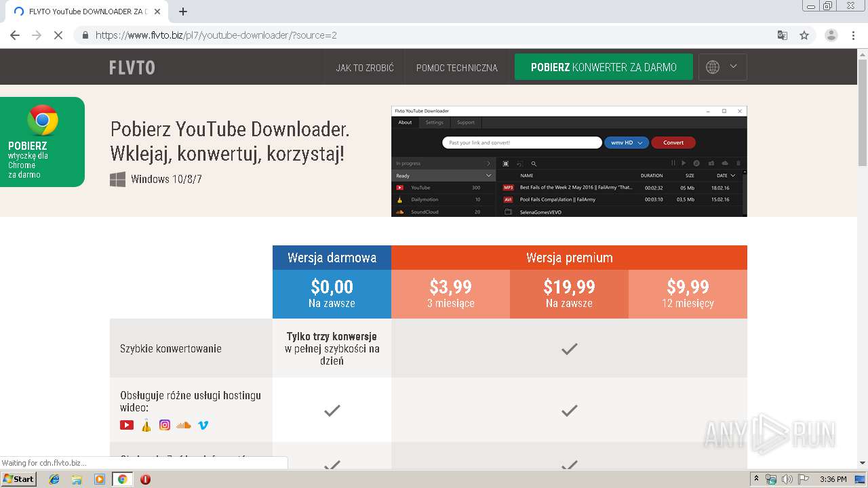Open a new browser tab
Viewport: 868px width, 488px height.
tap(182, 12)
